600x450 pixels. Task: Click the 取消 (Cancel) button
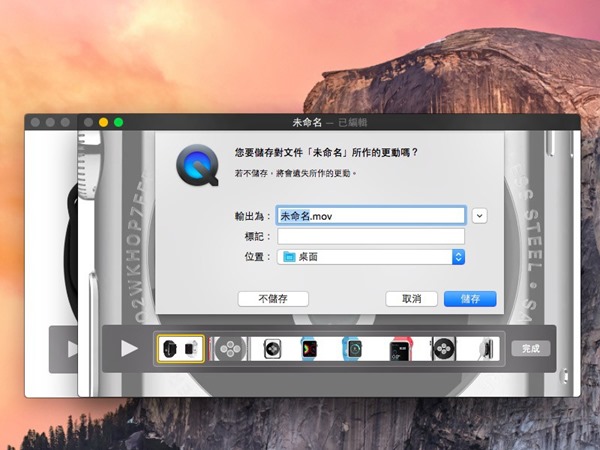[x=411, y=299]
